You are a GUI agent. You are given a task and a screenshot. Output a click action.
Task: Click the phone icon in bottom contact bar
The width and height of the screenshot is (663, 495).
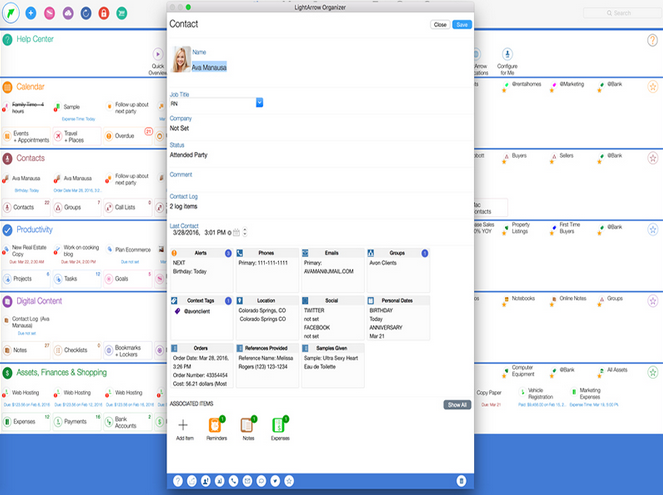(x=233, y=481)
